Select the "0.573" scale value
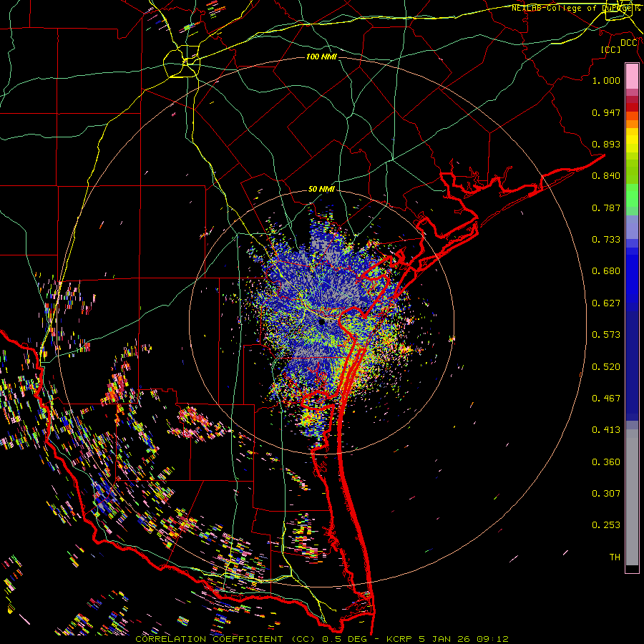Image resolution: width=644 pixels, height=644 pixels. point(606,335)
